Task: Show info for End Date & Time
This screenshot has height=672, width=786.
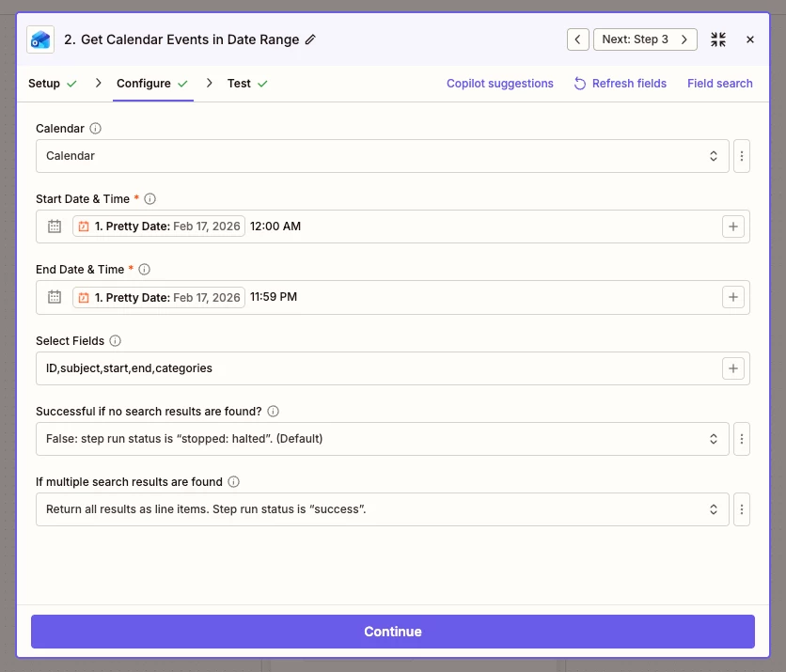Action: point(145,270)
